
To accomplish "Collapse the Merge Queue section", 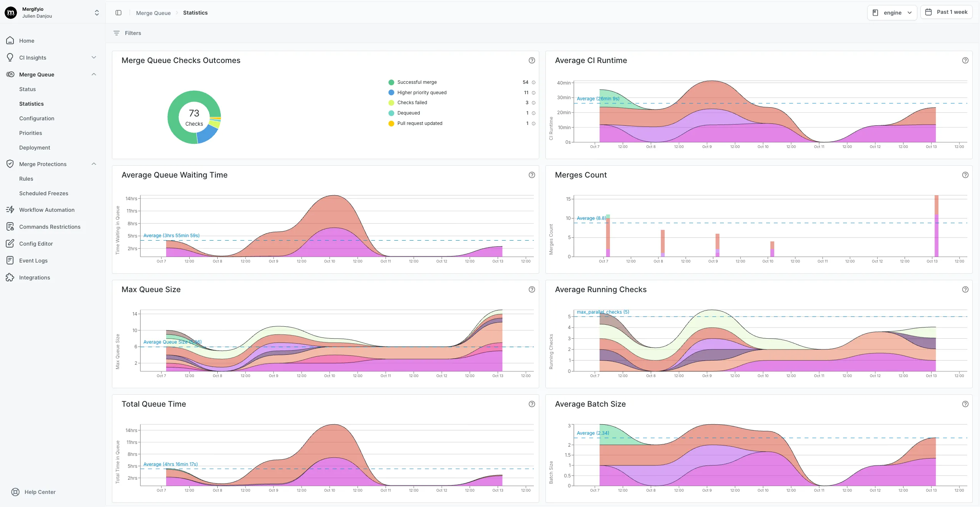I will click(94, 74).
